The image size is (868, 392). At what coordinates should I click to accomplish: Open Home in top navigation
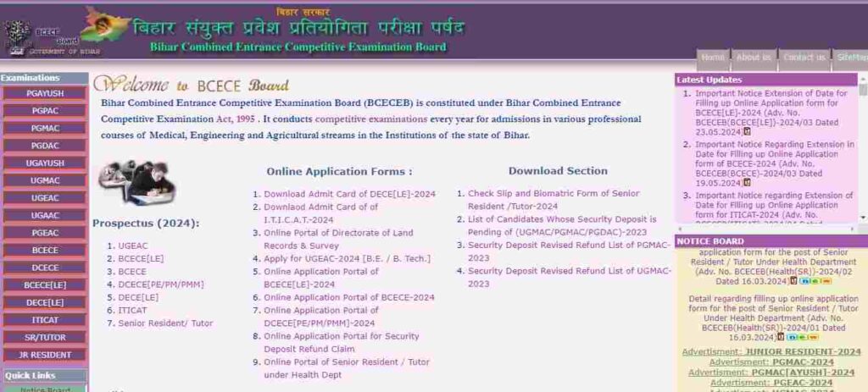pos(712,58)
